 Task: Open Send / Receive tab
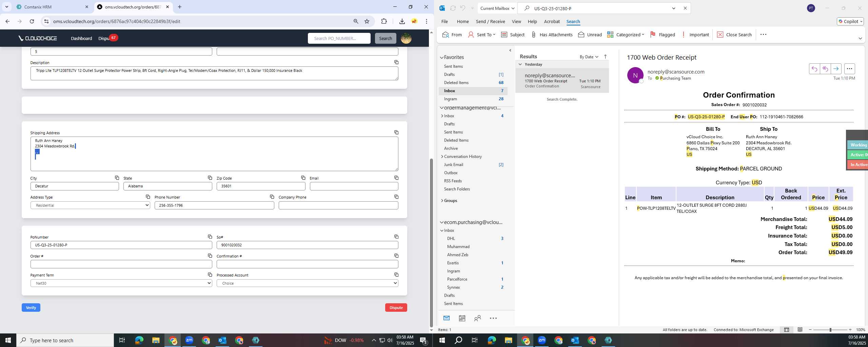click(490, 21)
